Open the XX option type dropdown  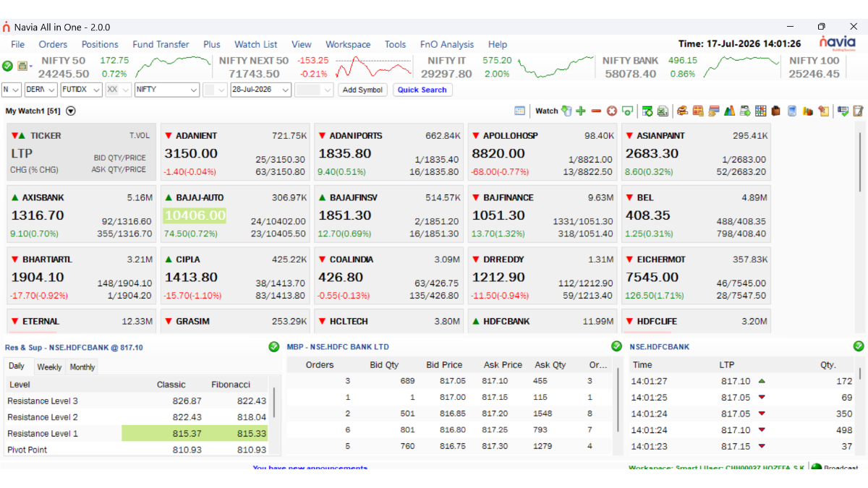[x=119, y=90]
